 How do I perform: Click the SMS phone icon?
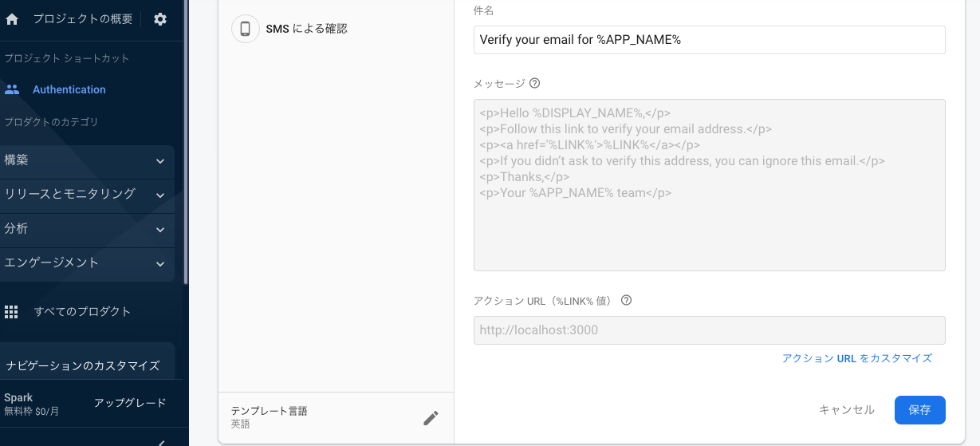coord(246,29)
